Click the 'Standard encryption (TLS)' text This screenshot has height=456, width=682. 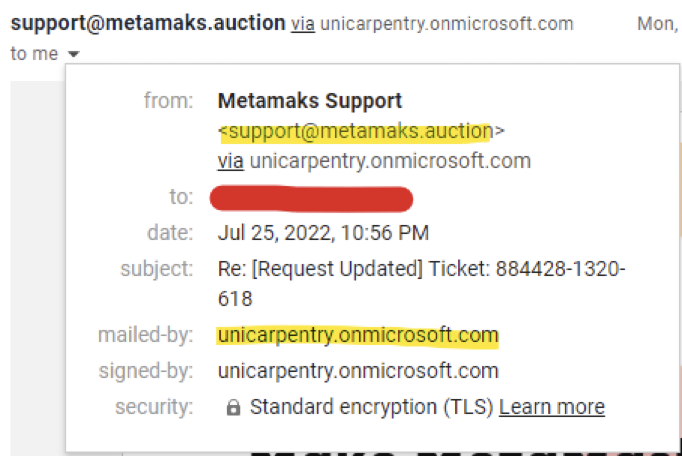pos(371,407)
